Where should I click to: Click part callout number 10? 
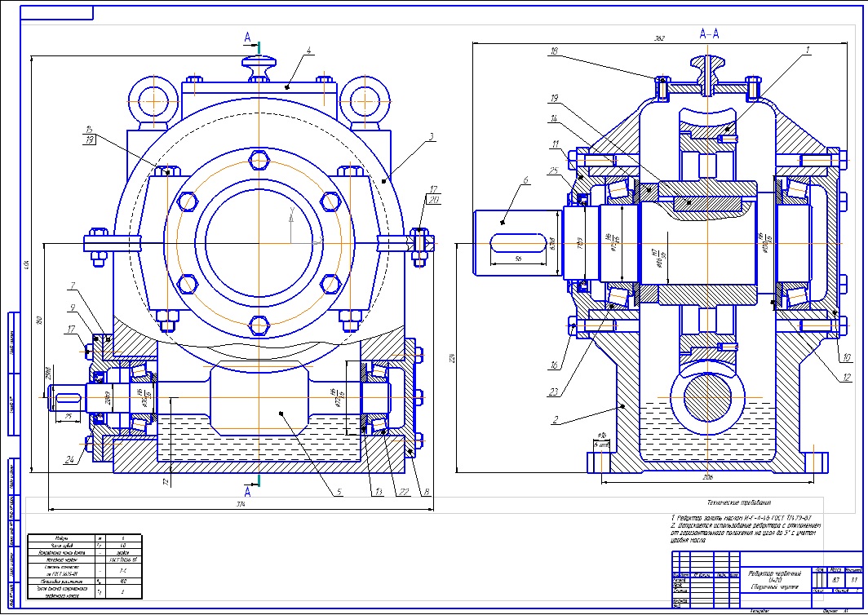(x=847, y=358)
